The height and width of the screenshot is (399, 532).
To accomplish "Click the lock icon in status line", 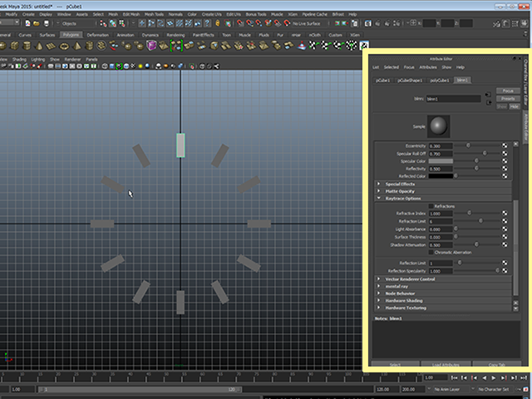I will (x=218, y=23).
